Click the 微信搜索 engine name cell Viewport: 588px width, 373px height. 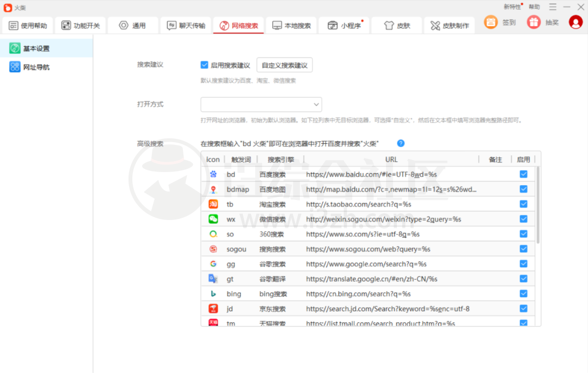(273, 219)
